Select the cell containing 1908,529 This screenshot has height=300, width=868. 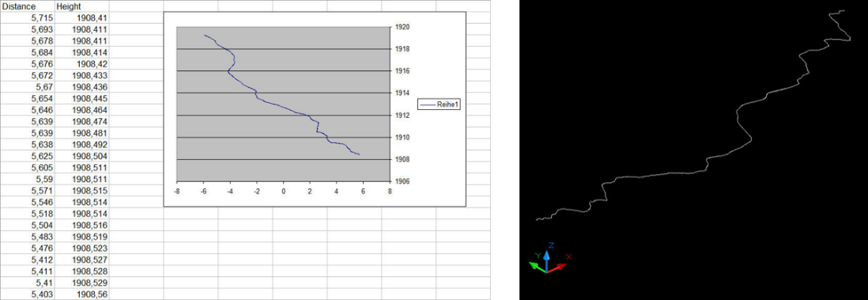coord(82,283)
